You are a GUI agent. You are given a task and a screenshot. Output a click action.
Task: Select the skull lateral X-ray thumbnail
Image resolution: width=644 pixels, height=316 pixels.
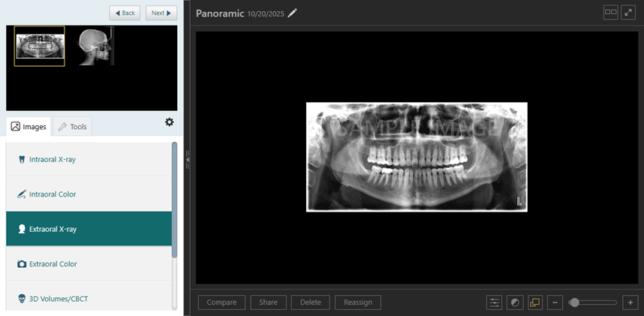[x=95, y=46]
